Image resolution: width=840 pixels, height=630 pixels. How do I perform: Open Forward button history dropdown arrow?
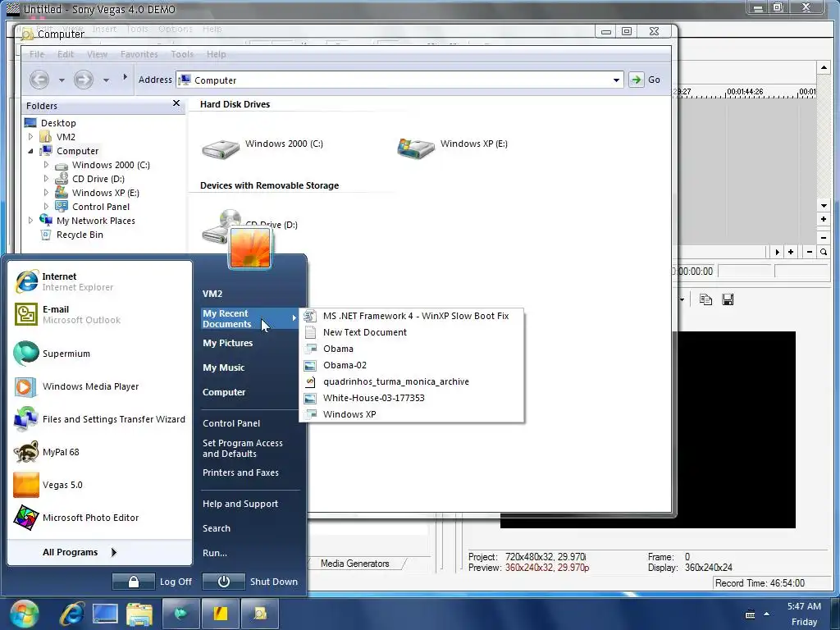click(106, 80)
